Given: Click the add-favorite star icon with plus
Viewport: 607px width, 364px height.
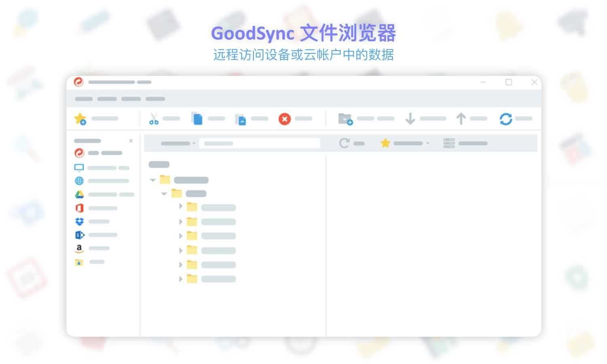Looking at the screenshot, I should click(x=80, y=119).
